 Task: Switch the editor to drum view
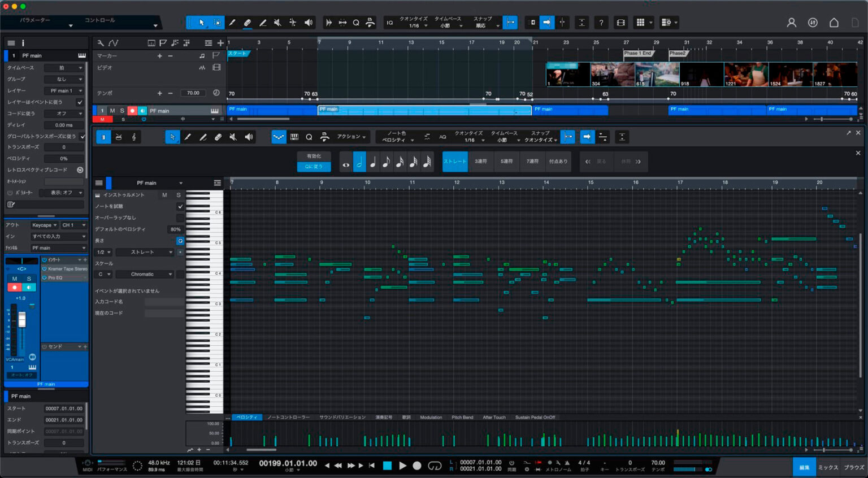coord(119,137)
